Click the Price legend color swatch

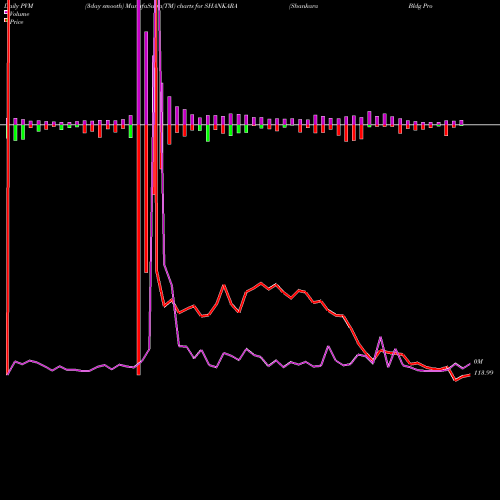pyautogui.click(x=6, y=20)
